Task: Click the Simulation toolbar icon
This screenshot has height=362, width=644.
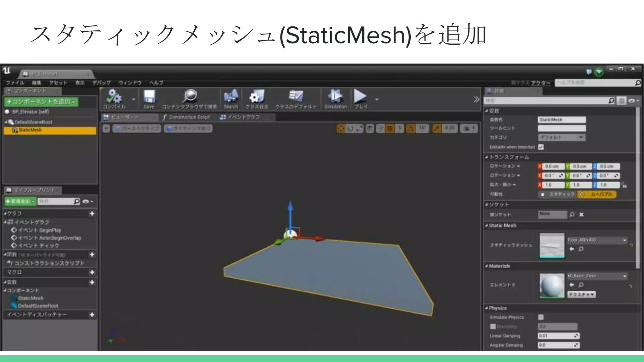Action: pyautogui.click(x=336, y=96)
